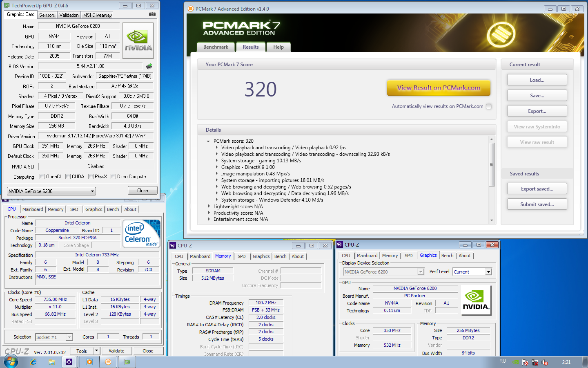Launch Internet Explorer from taskbar
Image resolution: width=588 pixels, height=368 pixels.
pyautogui.click(x=33, y=362)
